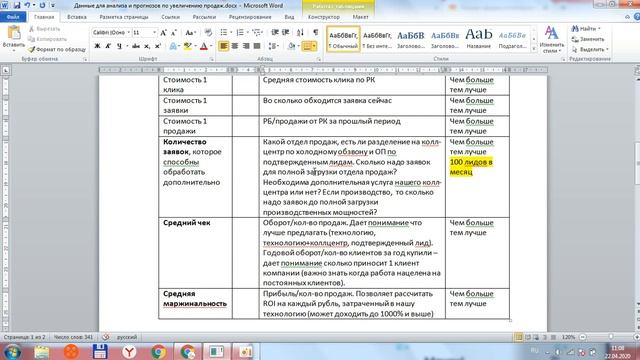Screen dimensions: 640x360
Task: Open the Text Effects glowing A icon
Action: [x=173, y=46]
